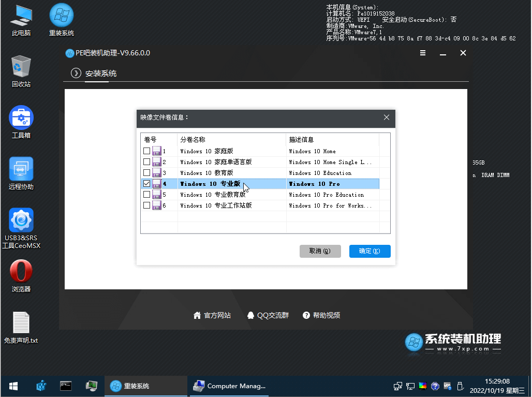The width and height of the screenshot is (532, 397).
Task: Uncheck the box for volume 4 专业版
Action: coord(146,184)
